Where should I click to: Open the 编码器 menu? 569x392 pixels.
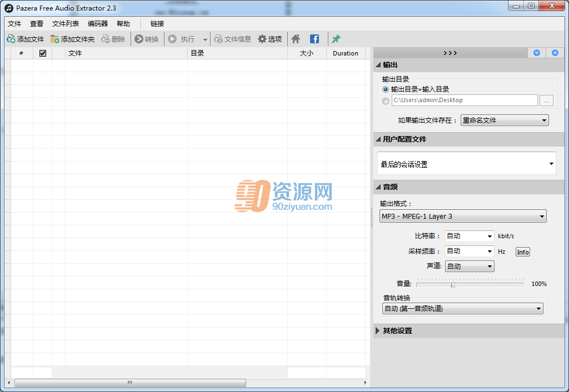[98, 23]
